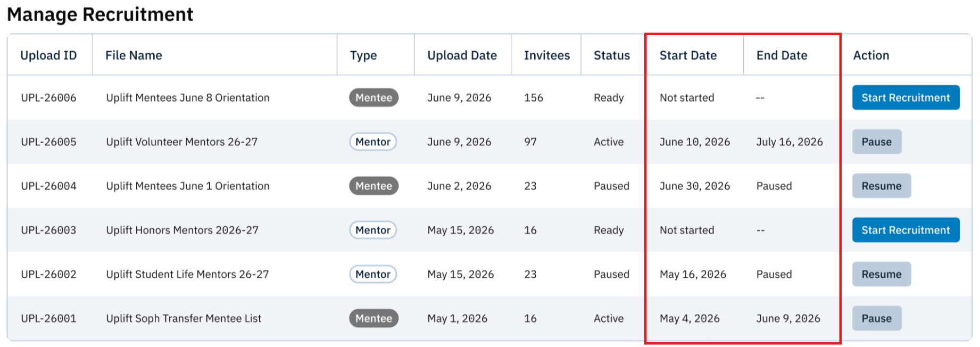Click Active status in the UPL-26005 row

[x=609, y=142]
